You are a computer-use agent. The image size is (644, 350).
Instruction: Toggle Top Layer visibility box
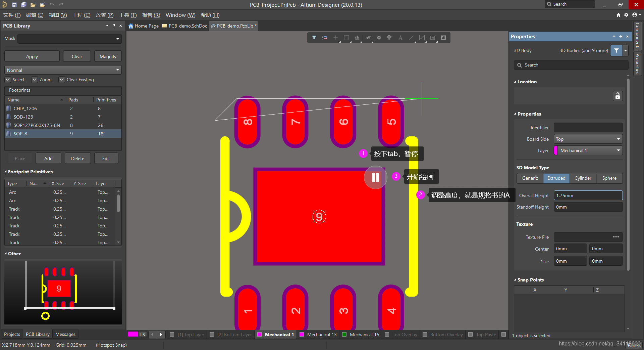coord(172,335)
